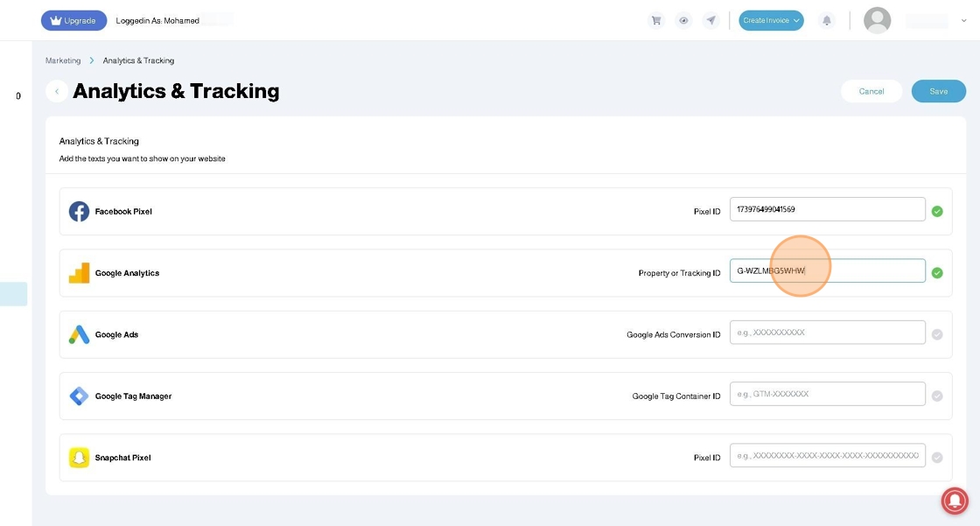Click the paper plane icon in header
980x526 pixels.
pos(711,21)
